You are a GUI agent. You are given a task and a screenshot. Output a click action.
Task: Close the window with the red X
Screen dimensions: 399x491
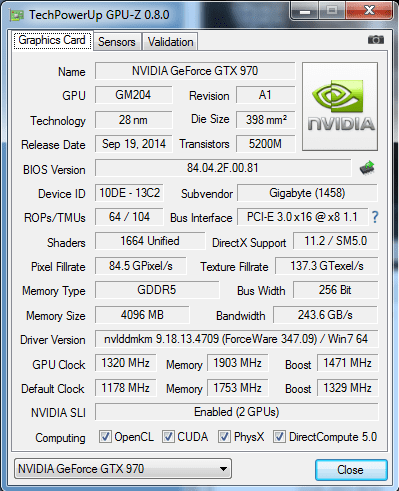coord(369,12)
